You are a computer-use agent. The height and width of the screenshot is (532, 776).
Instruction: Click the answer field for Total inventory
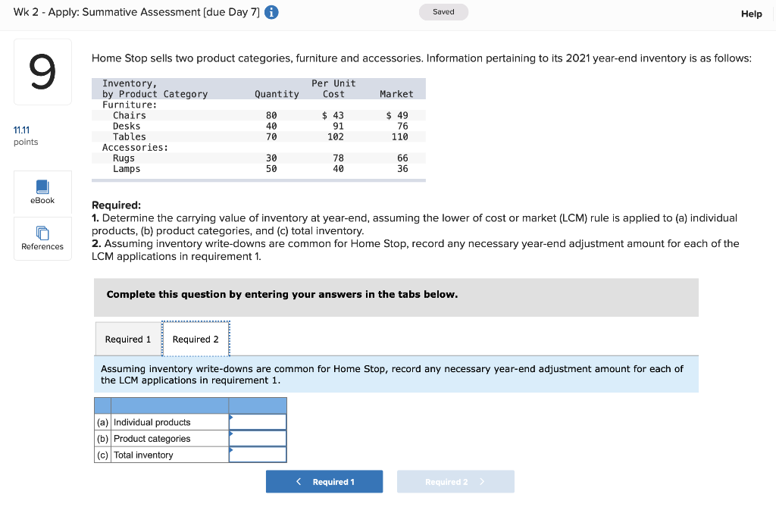tap(259, 454)
